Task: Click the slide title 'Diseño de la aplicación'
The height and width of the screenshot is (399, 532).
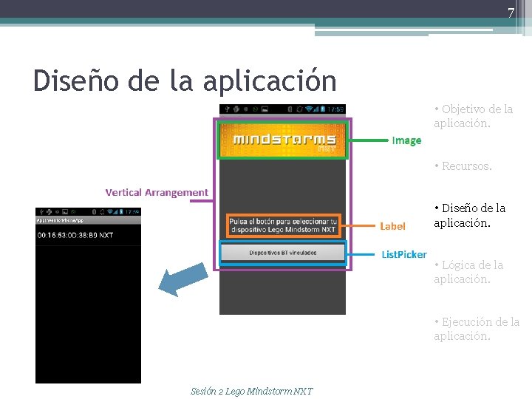Action: (x=185, y=81)
